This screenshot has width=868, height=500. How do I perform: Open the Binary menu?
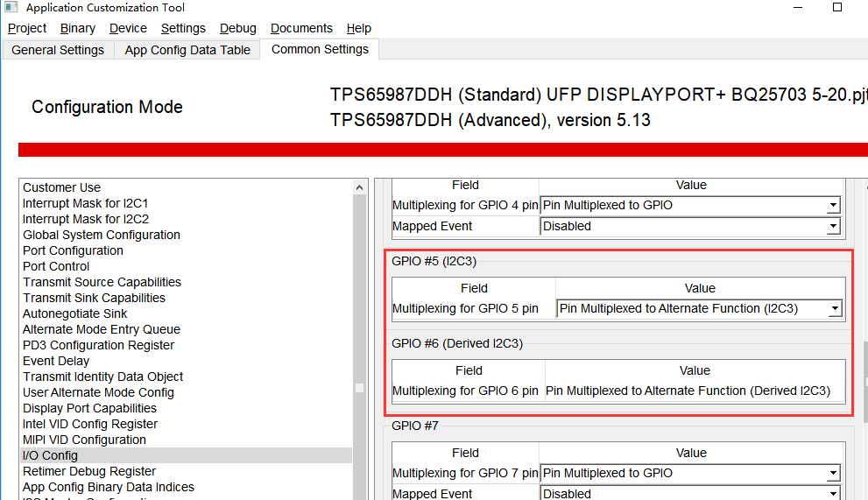[77, 28]
